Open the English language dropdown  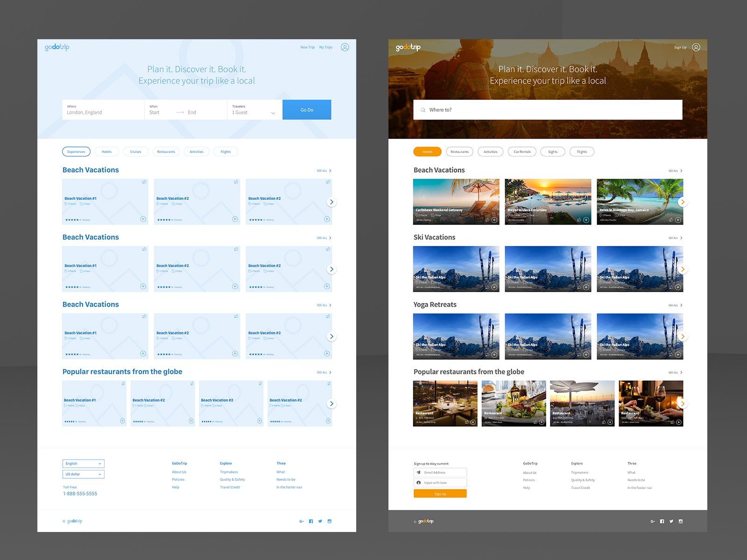point(83,463)
